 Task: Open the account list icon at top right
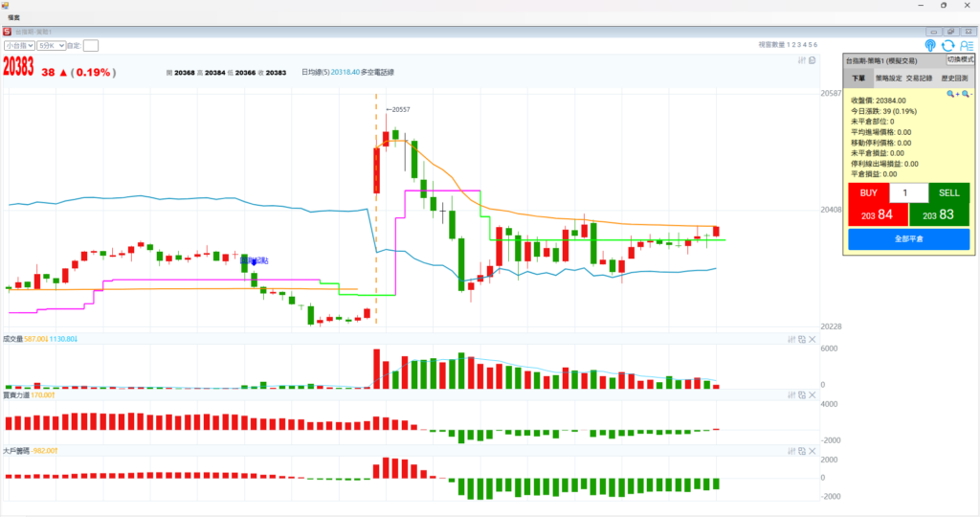point(966,45)
